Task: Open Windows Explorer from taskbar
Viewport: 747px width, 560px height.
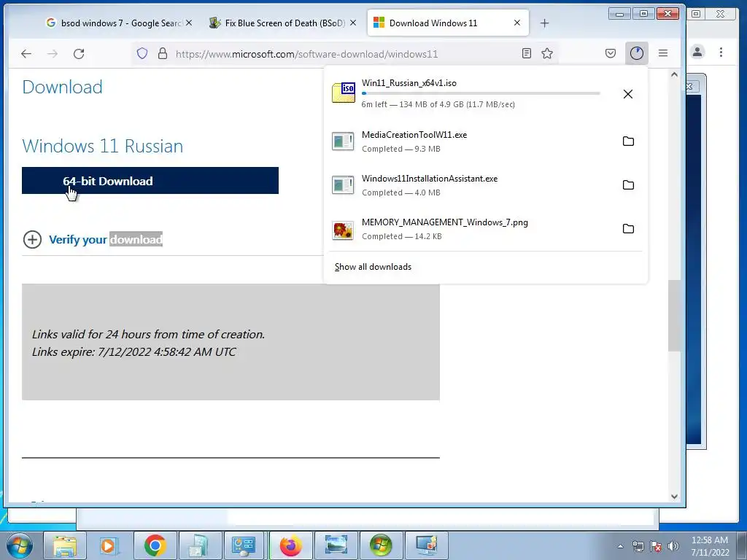Action: point(65,545)
